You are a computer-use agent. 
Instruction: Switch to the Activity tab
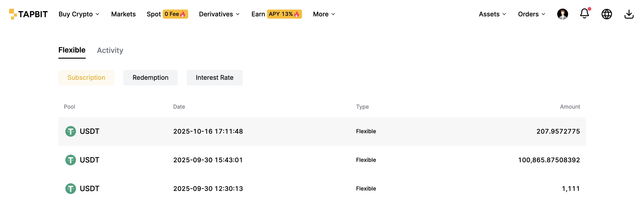(x=110, y=50)
